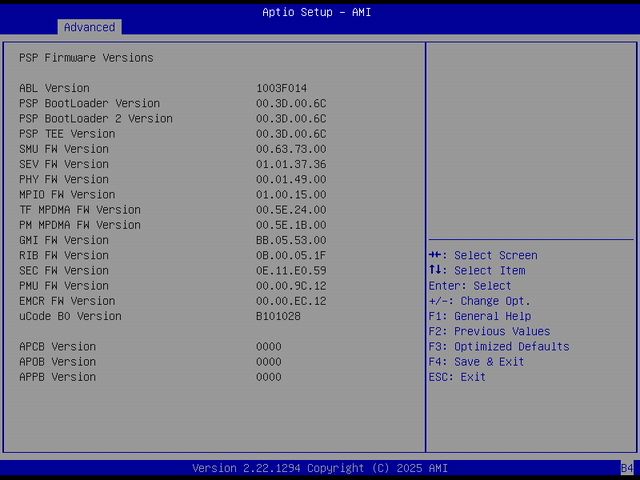640x480 pixels.
Task: Click PM MPDMA value 00.5E.1B.00
Action: 291,225
